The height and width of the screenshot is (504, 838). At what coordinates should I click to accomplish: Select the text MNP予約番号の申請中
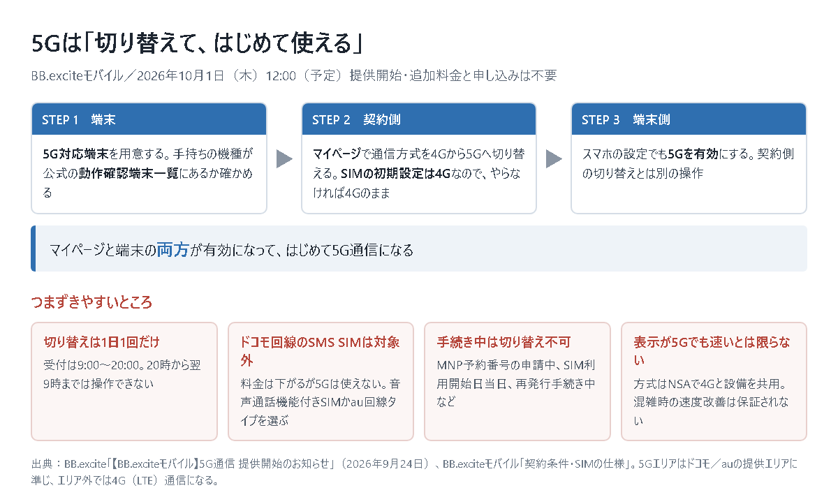[499, 365]
